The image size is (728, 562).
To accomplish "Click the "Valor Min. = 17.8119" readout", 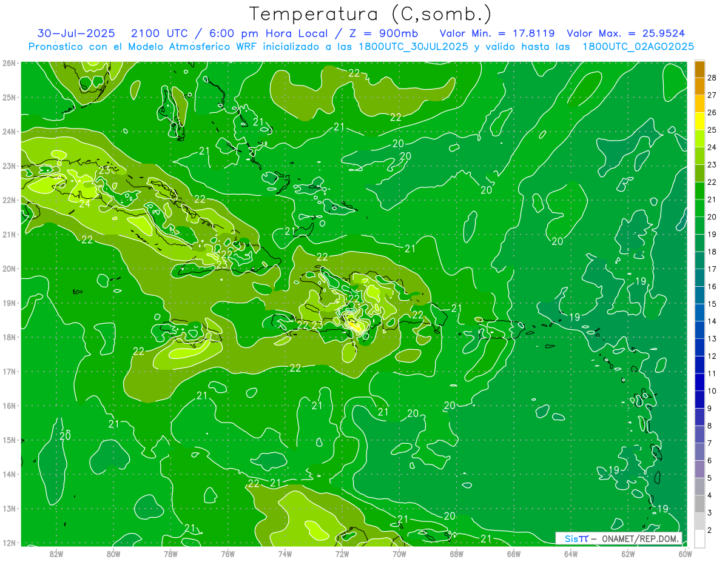I will 497,33.
